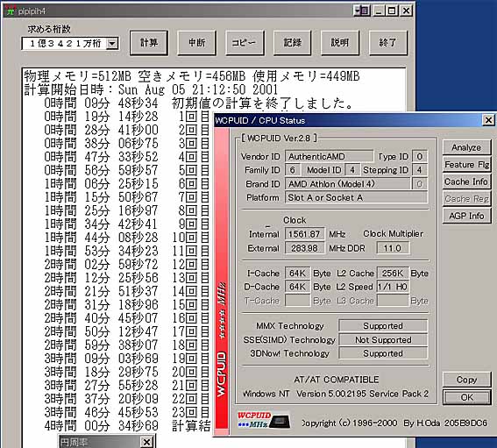Click the log row '3時間 46分 45秒53'

click(x=101, y=412)
